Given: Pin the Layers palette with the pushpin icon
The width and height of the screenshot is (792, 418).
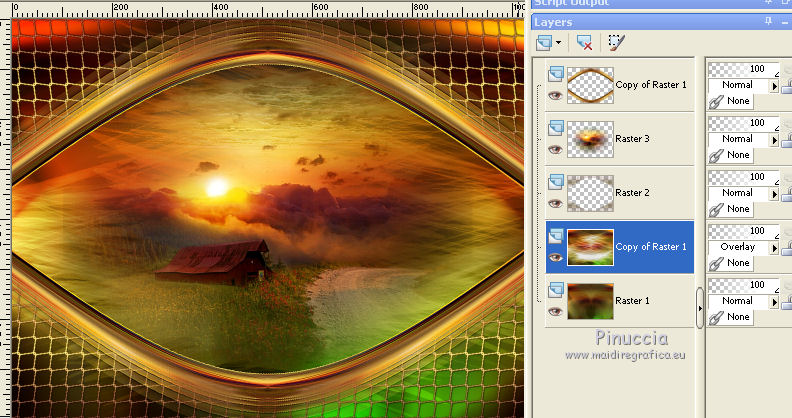Looking at the screenshot, I should pos(768,21).
